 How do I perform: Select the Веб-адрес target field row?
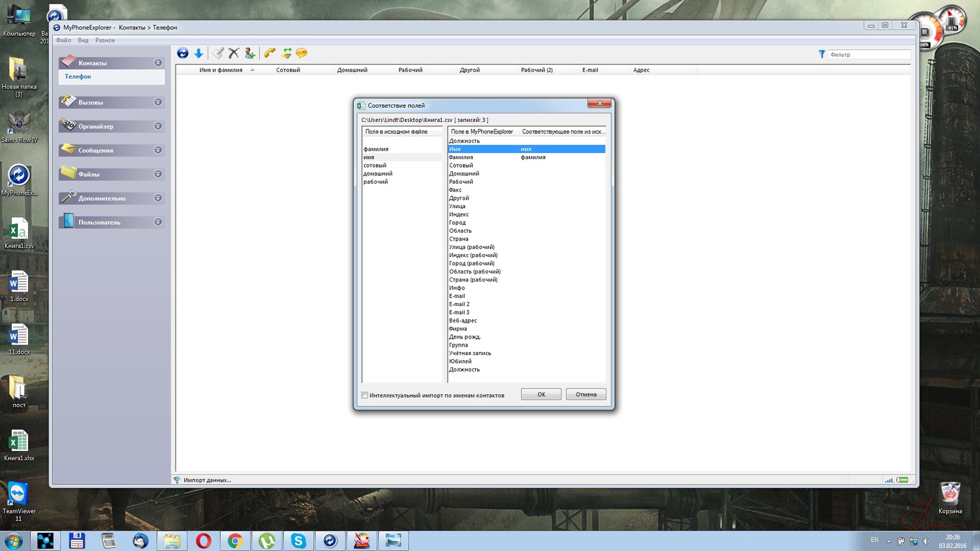point(527,321)
